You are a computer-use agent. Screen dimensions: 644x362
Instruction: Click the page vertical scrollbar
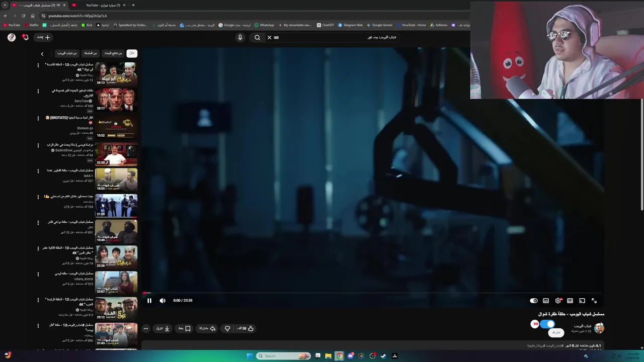pyautogui.click(x=641, y=153)
